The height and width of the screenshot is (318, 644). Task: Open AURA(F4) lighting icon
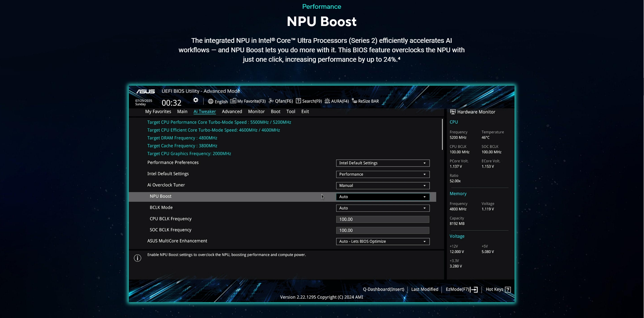327,101
